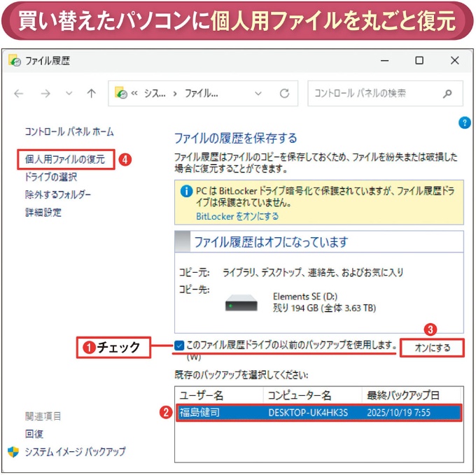The image size is (476, 475).
Task: Expand the address bar history dropdown
Action: pyautogui.click(x=258, y=93)
